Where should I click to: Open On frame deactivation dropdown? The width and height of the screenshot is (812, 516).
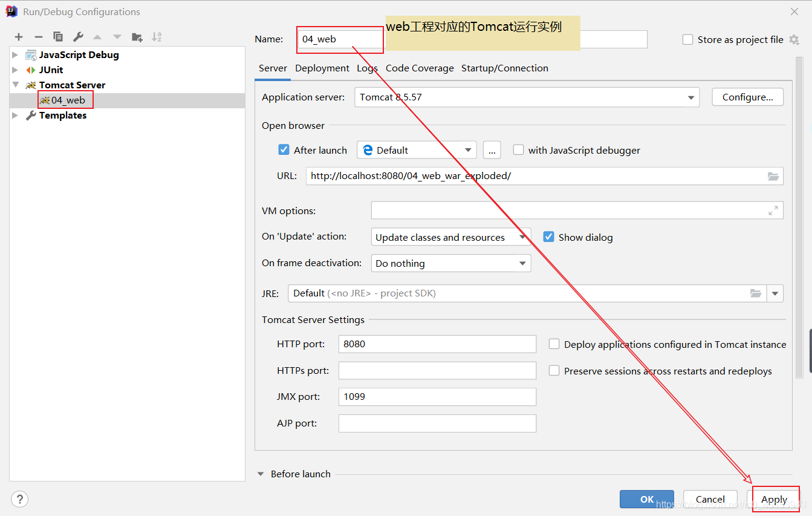pos(450,263)
